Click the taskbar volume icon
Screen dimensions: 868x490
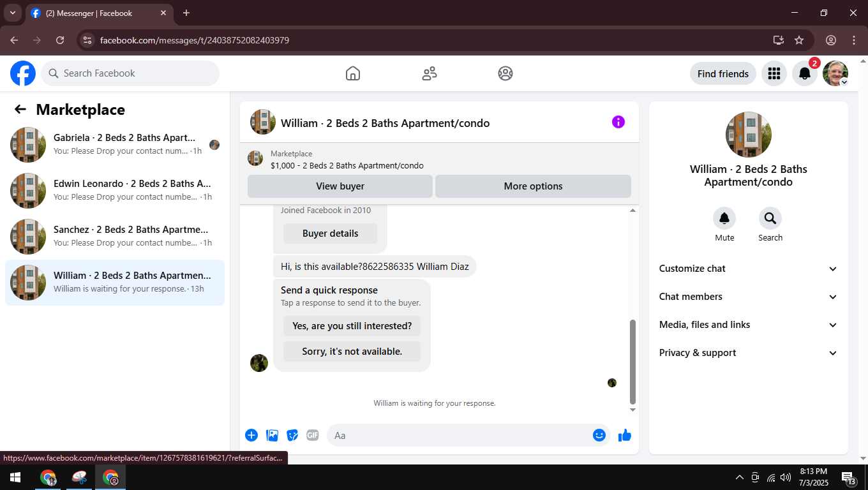[786, 477]
